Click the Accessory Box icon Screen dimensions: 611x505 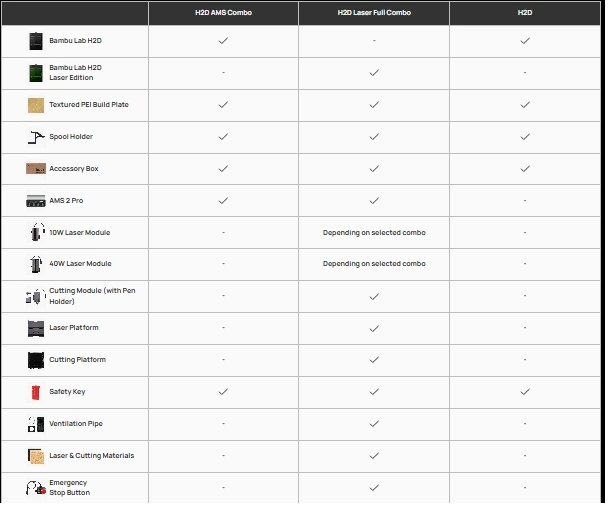(x=36, y=169)
